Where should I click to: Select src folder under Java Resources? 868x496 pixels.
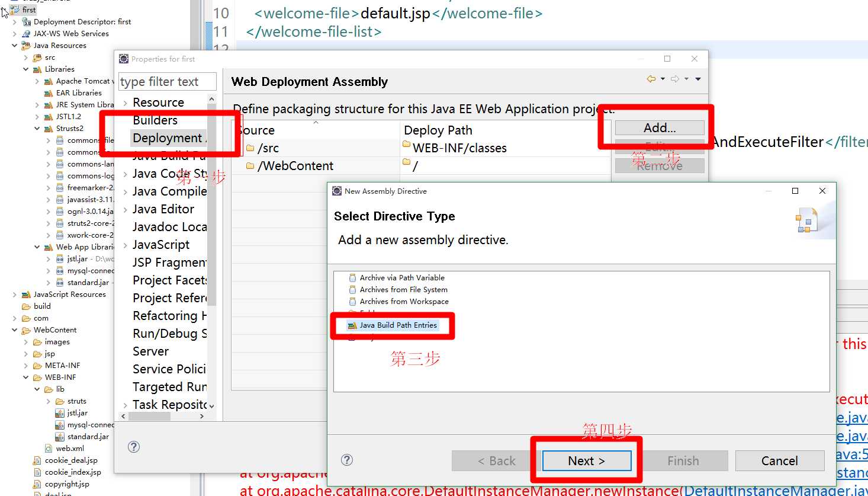[50, 57]
